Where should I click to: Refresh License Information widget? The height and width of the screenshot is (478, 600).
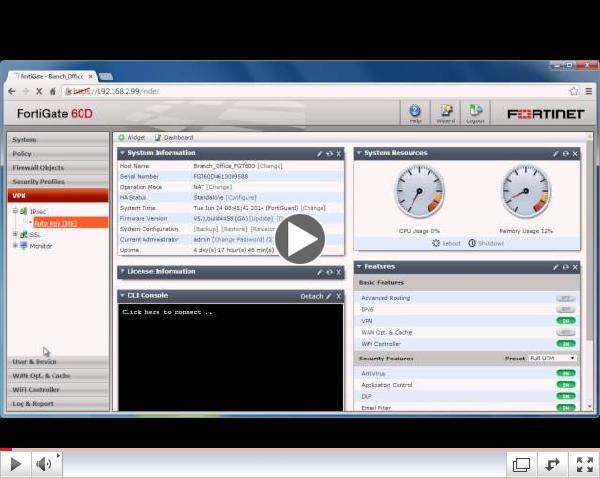tap(329, 272)
